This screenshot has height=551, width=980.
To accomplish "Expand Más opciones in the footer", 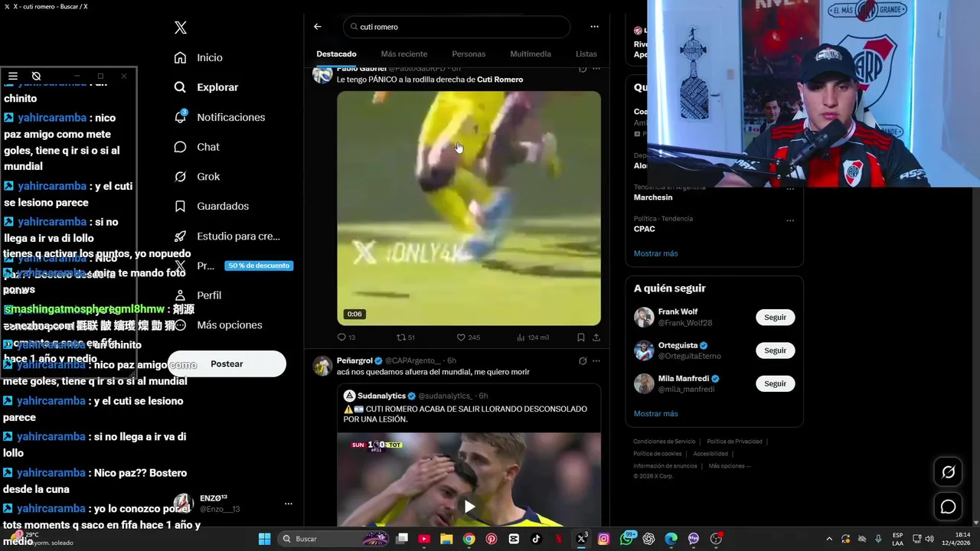I will pos(729,466).
